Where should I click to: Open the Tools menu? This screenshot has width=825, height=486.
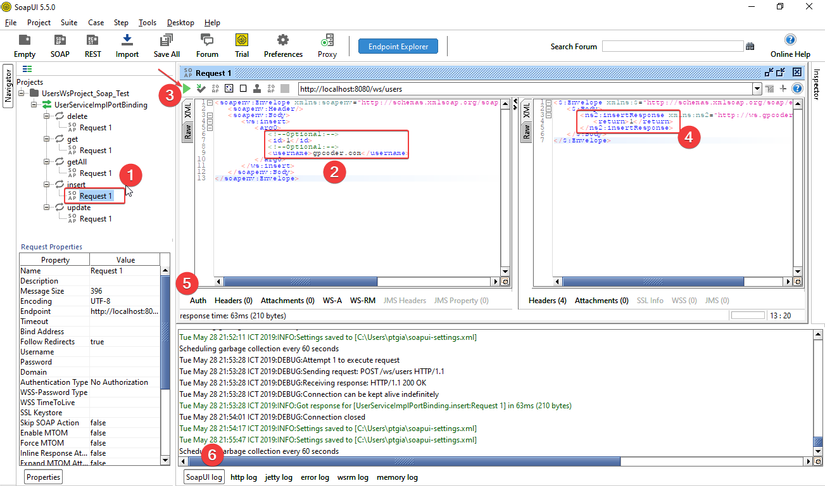(147, 22)
